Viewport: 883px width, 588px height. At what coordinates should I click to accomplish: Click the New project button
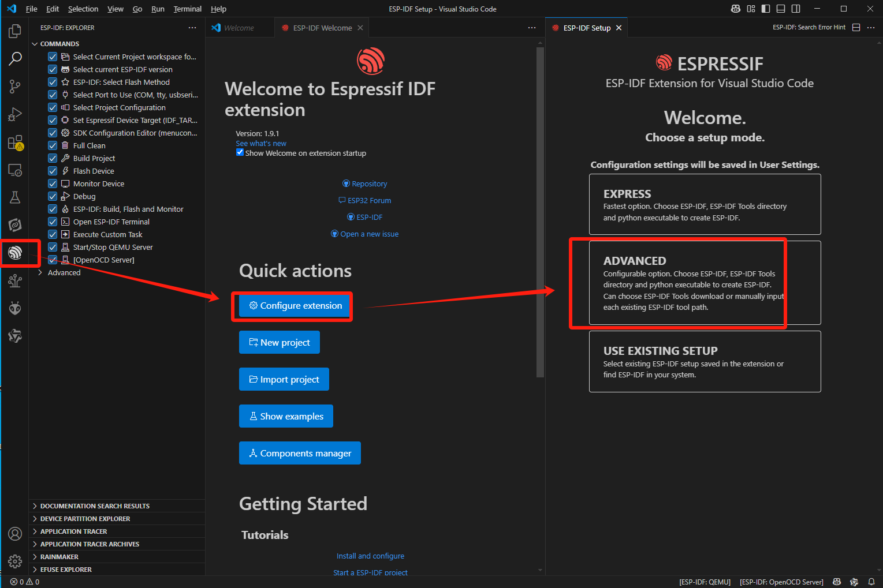(x=280, y=342)
